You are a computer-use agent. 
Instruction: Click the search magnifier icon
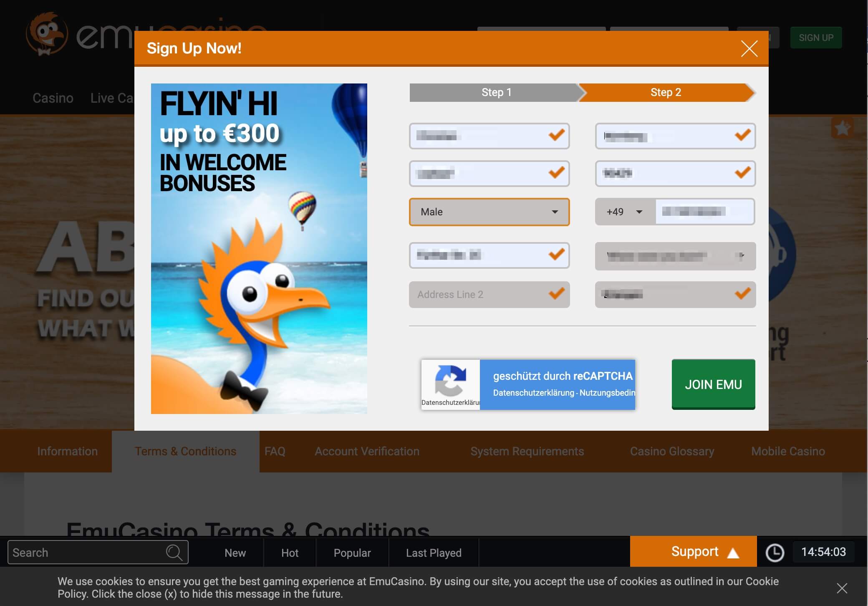174,552
